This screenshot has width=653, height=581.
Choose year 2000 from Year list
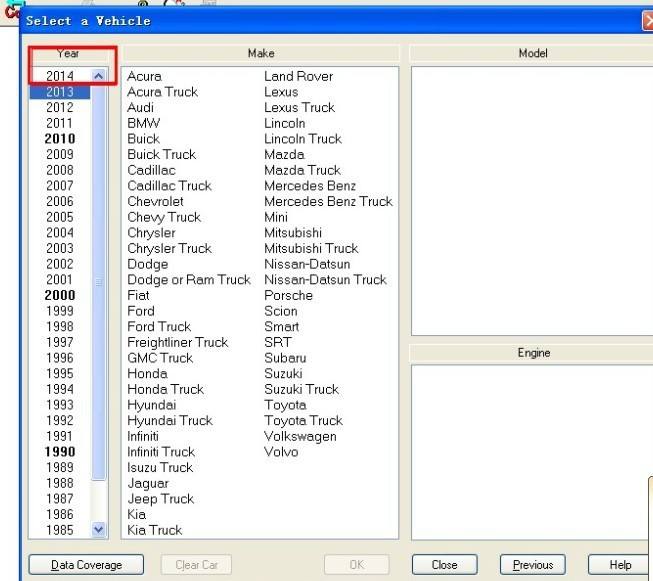[x=60, y=295]
